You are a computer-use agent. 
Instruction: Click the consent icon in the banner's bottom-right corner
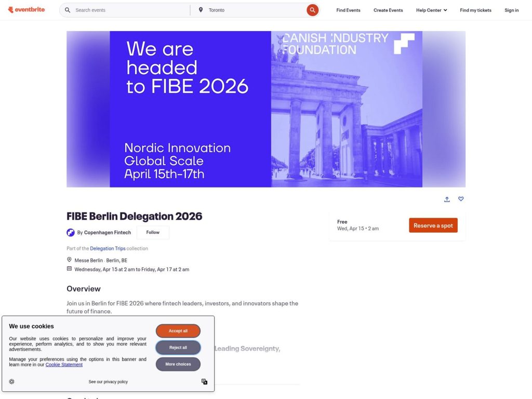[x=204, y=381]
